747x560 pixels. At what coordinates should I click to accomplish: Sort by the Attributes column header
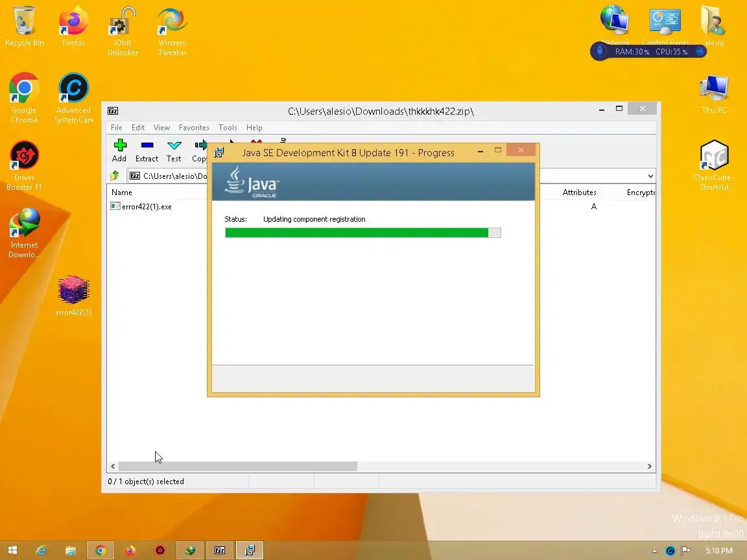tap(579, 192)
